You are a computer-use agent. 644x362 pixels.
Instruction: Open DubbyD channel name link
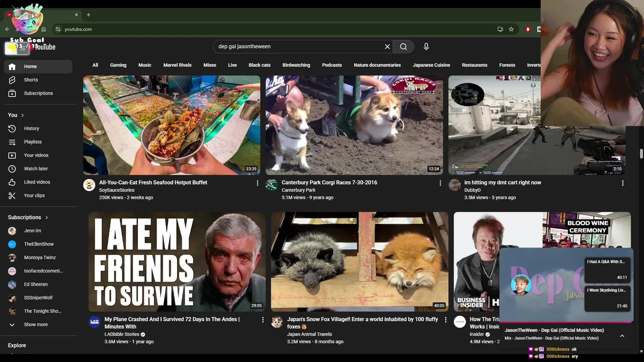coord(472,190)
